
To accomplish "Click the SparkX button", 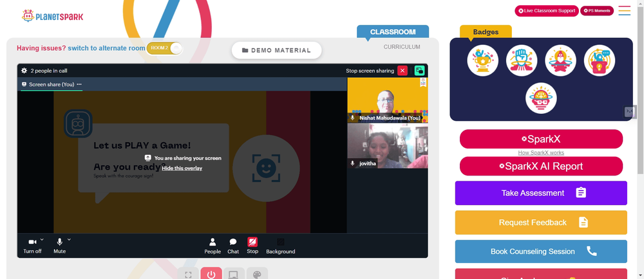I will [x=541, y=139].
